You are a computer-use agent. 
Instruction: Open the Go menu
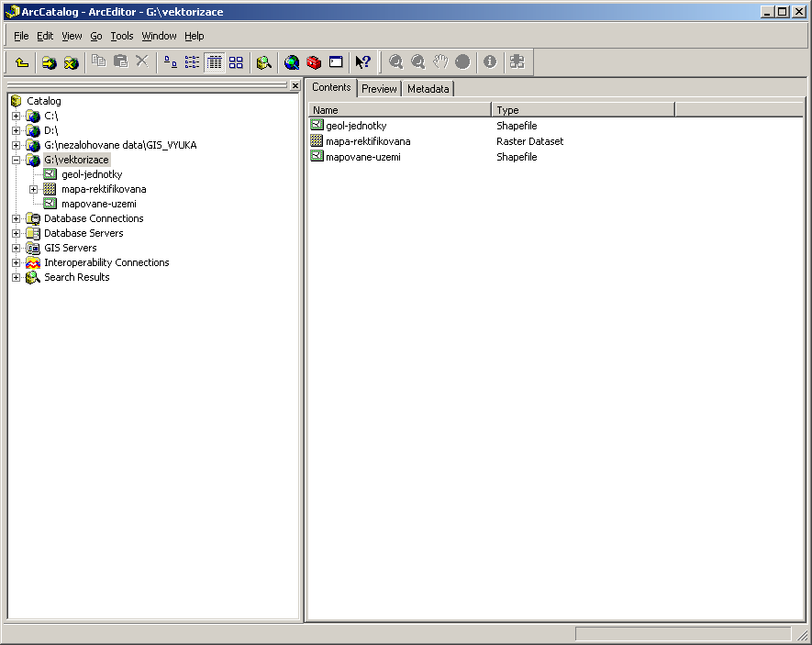pos(96,36)
